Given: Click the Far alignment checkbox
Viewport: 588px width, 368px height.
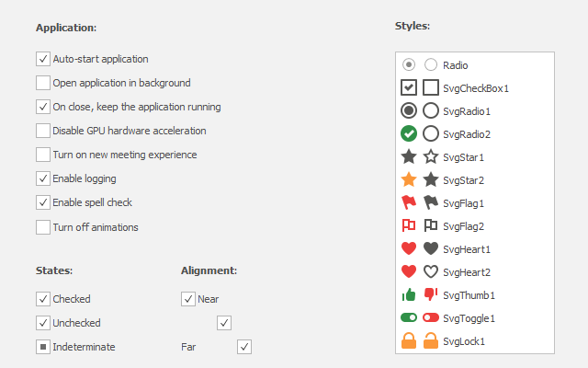Looking at the screenshot, I should [x=244, y=347].
